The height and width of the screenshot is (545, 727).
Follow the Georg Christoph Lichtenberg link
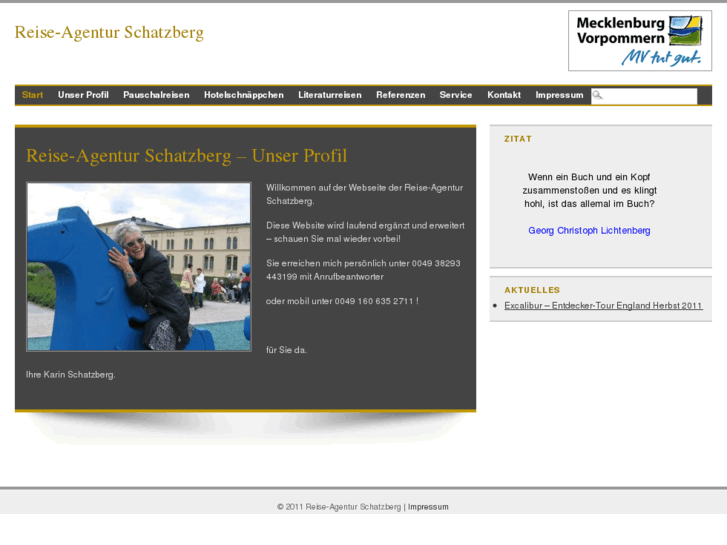tap(589, 231)
